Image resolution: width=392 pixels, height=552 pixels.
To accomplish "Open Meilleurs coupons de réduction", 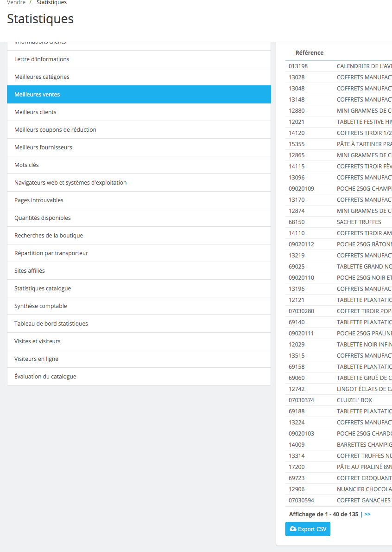I will (139, 129).
